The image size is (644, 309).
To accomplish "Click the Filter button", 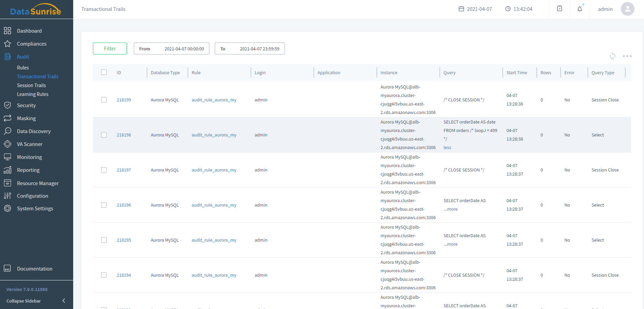I will 110,49.
